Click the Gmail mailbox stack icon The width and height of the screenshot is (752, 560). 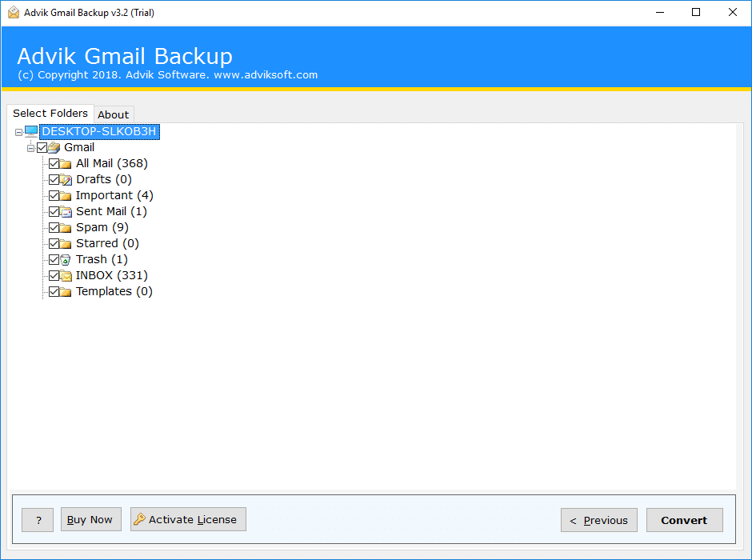54,147
